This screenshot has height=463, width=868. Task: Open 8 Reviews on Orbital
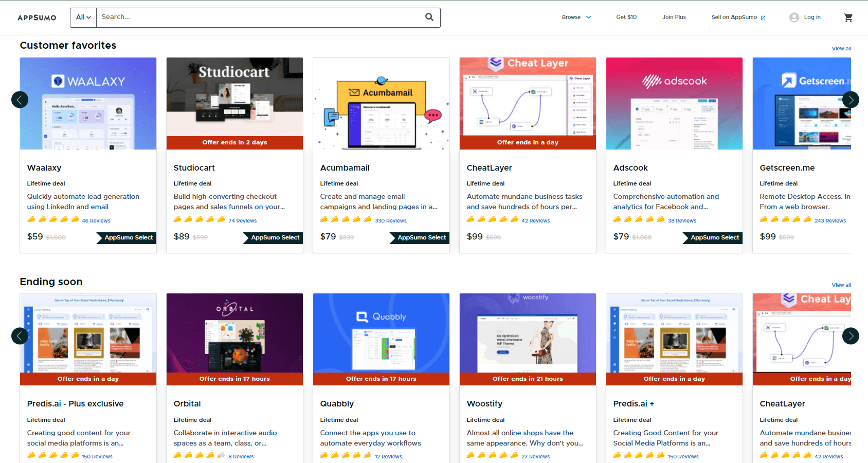pyautogui.click(x=241, y=457)
